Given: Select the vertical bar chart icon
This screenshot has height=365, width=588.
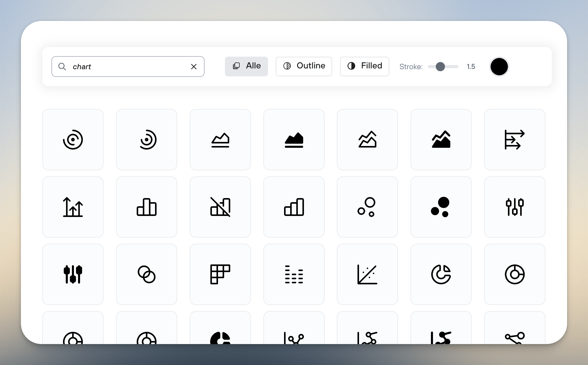Looking at the screenshot, I should (146, 207).
